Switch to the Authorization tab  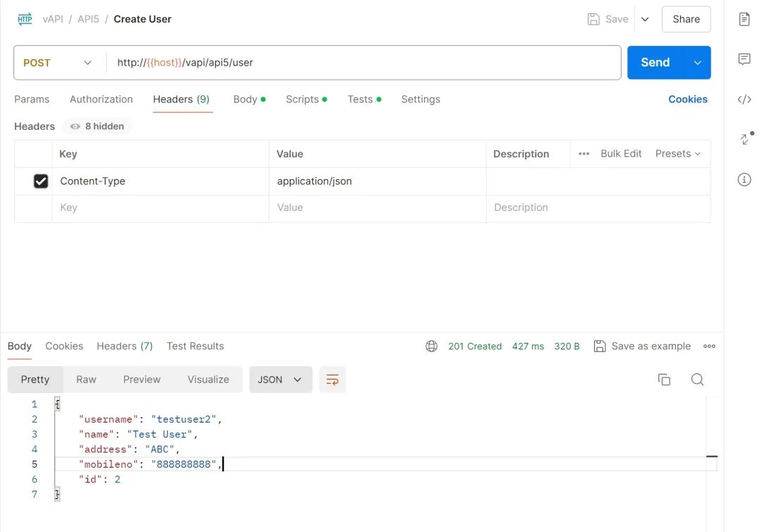point(101,99)
